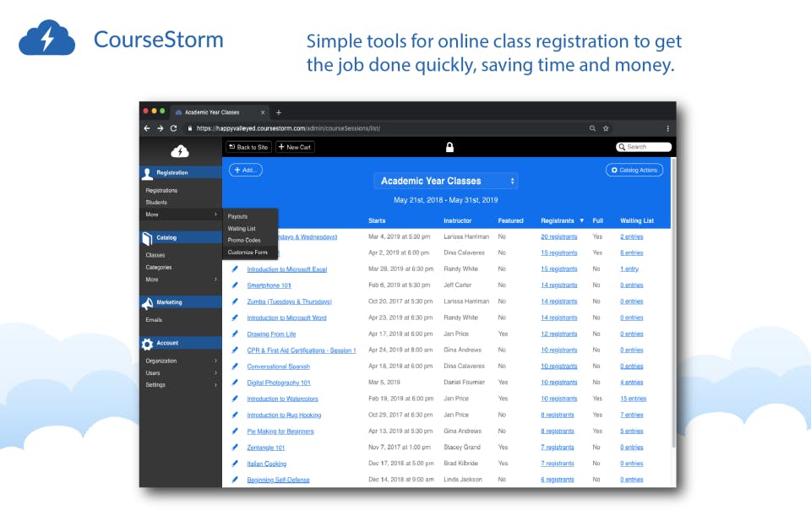Sort by the Waiting List column header
Image resolution: width=811 pixels, height=532 pixels.
point(637,220)
